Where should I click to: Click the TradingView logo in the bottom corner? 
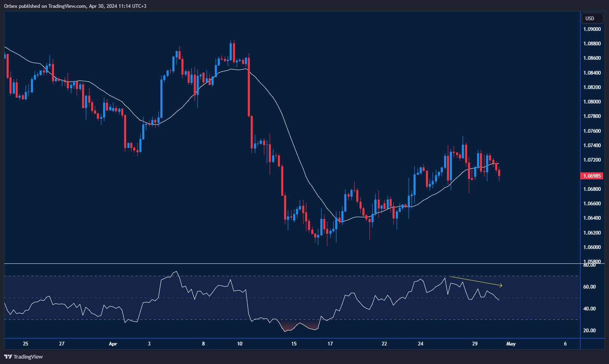click(24, 357)
